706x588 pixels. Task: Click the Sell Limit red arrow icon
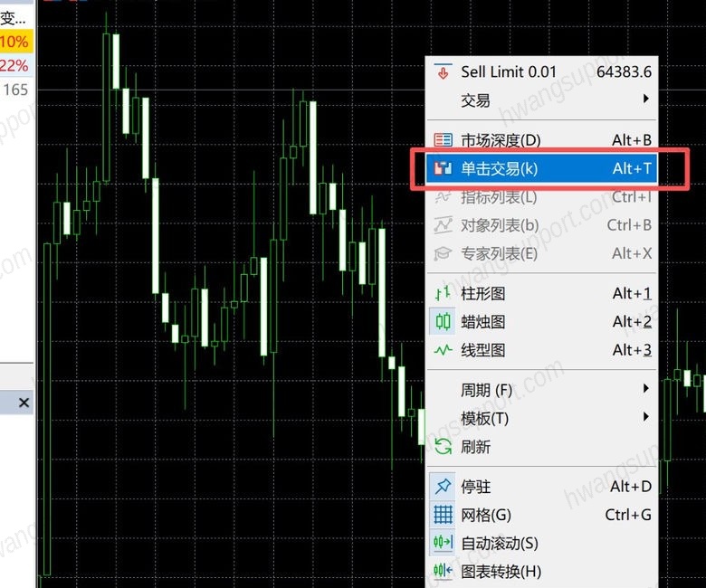tap(443, 71)
